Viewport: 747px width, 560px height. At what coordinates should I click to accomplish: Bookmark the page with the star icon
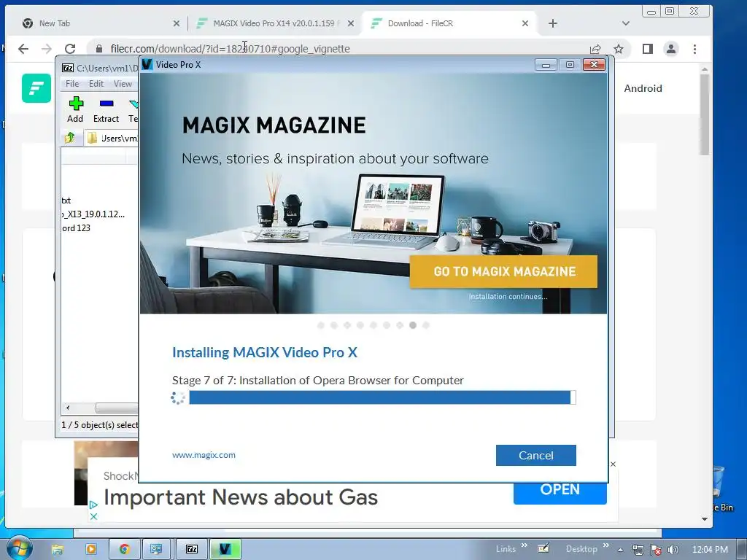click(x=619, y=49)
